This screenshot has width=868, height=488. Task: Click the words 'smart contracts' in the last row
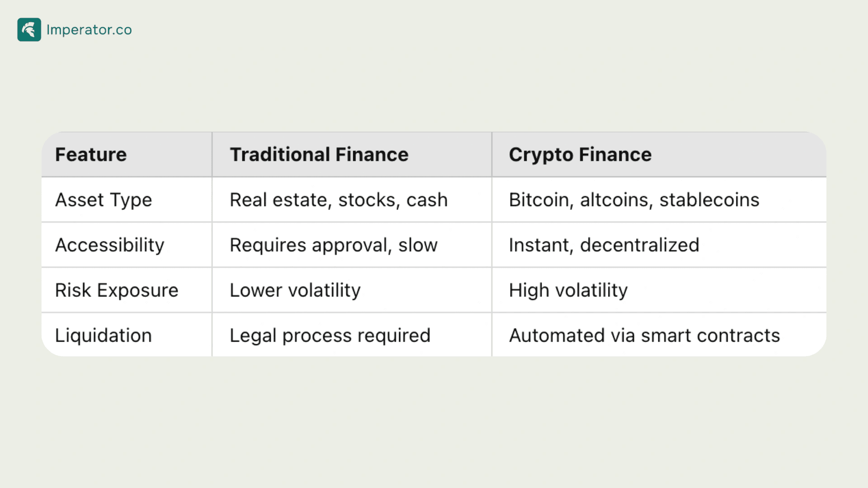(x=711, y=335)
